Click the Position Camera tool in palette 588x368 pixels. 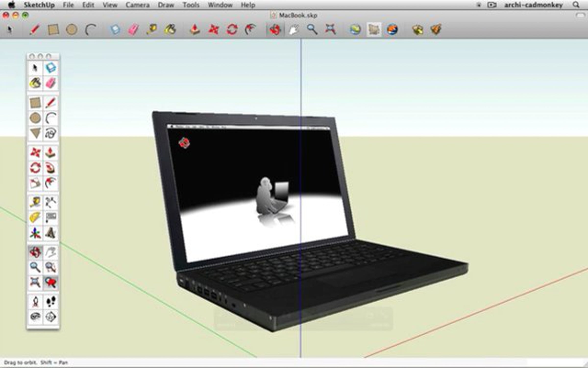point(35,302)
